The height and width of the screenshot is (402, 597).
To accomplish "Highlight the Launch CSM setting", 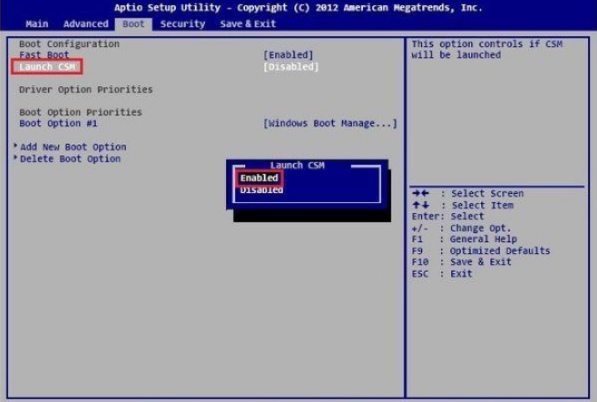I will point(47,67).
